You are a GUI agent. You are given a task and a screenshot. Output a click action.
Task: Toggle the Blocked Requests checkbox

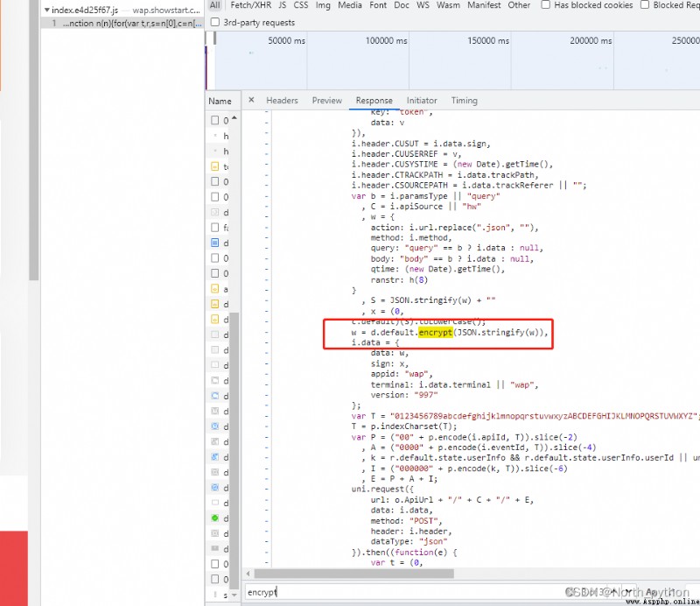[x=645, y=5]
